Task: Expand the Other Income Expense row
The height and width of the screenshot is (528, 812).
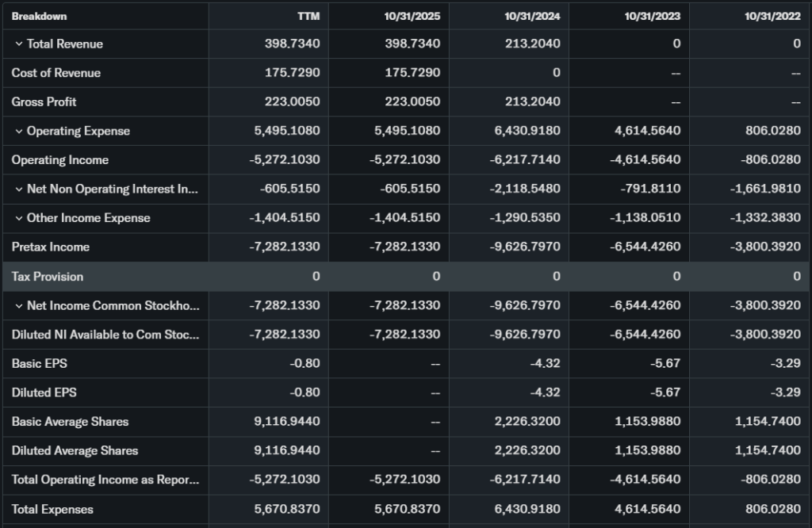Action: [x=19, y=219]
